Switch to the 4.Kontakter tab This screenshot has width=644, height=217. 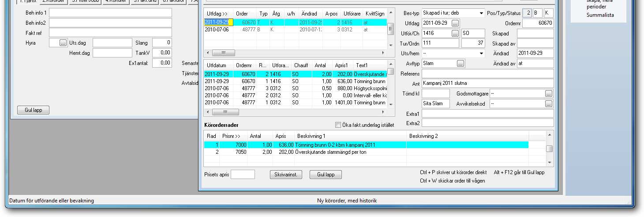coord(116,1)
